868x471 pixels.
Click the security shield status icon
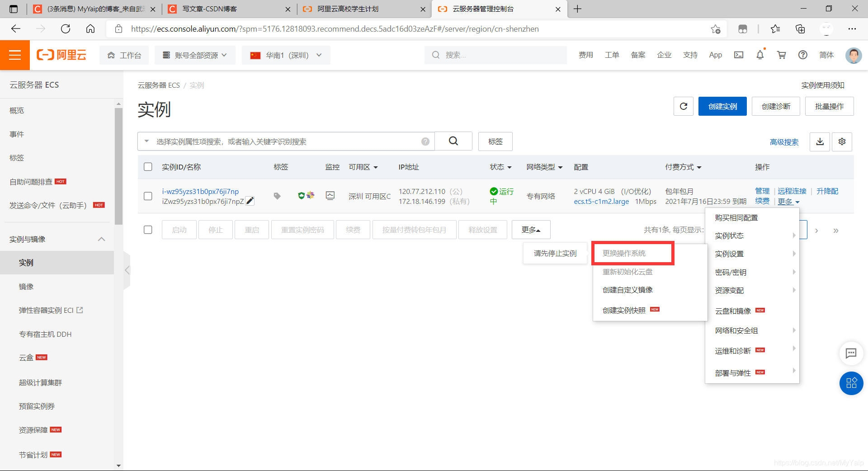(x=301, y=196)
